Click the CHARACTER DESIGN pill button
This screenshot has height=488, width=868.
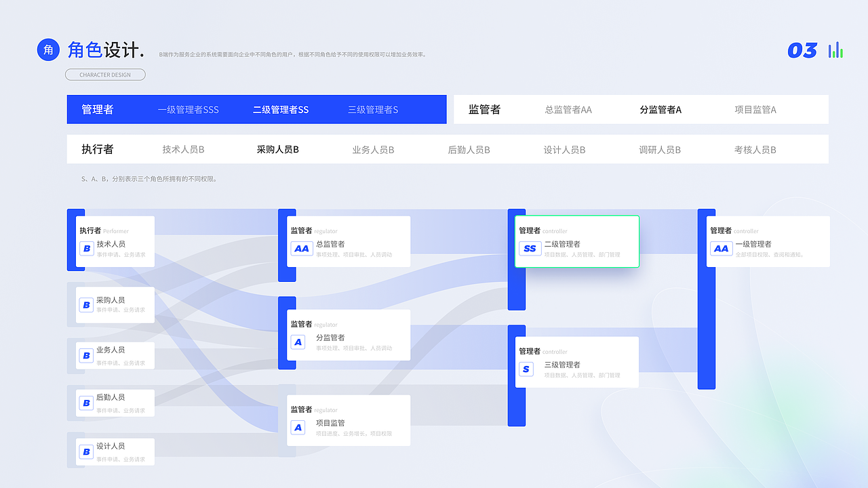click(105, 75)
